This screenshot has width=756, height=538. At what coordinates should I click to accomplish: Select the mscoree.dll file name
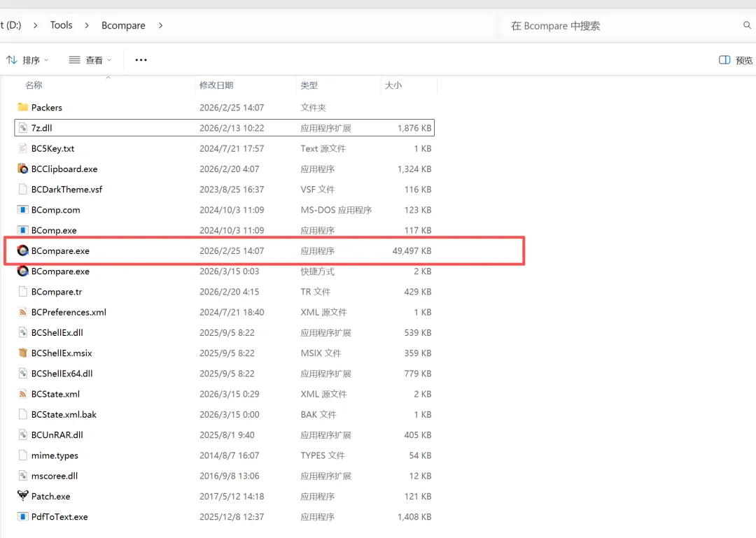click(55, 476)
